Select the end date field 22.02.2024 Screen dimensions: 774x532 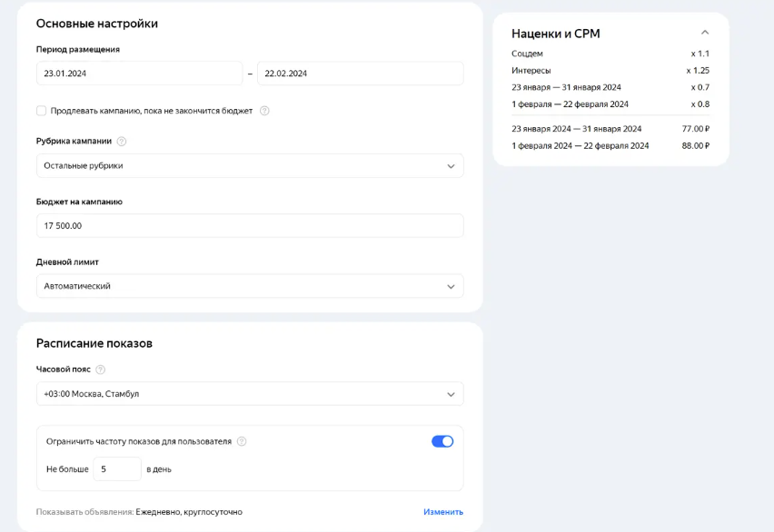point(359,72)
